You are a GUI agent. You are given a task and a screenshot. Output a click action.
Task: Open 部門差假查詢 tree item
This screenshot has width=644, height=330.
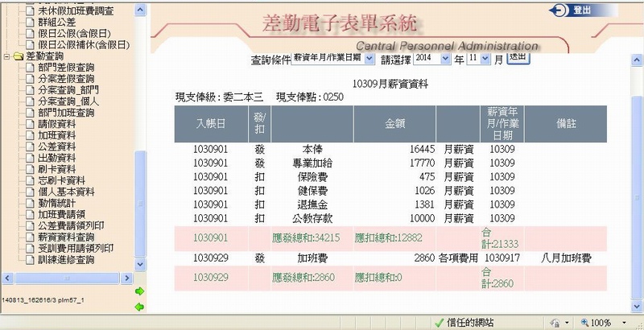pyautogui.click(x=66, y=68)
